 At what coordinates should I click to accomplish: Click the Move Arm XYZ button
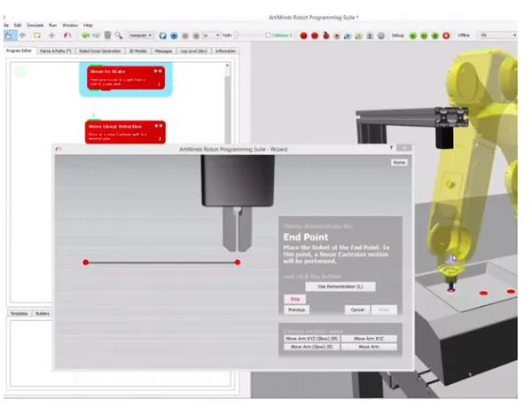369,339
